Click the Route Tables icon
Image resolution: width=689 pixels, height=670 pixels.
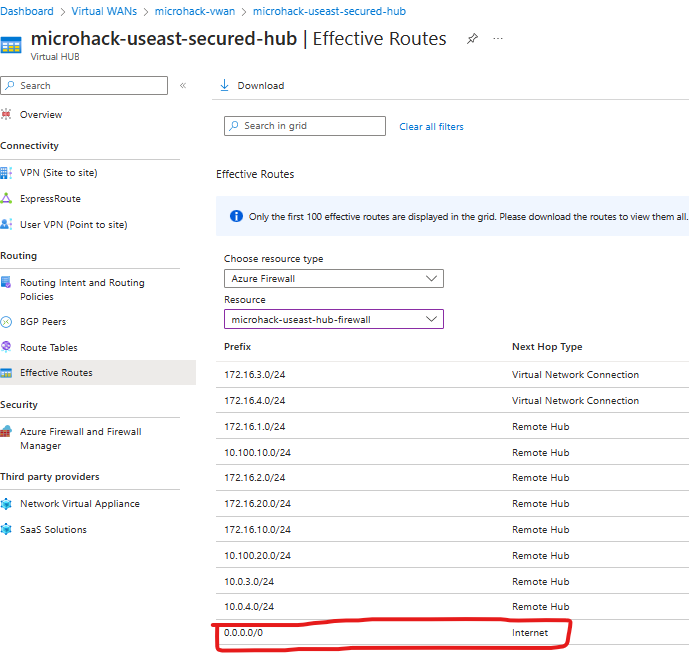pos(6,347)
